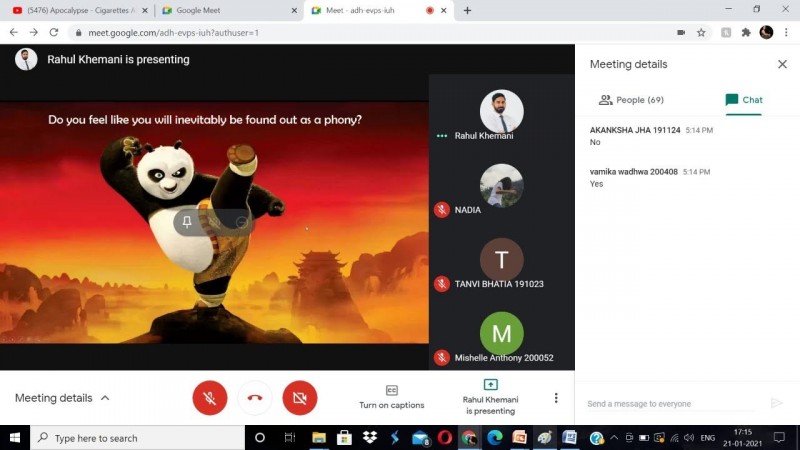
Task: Unmute the microphone button
Action: click(x=210, y=398)
